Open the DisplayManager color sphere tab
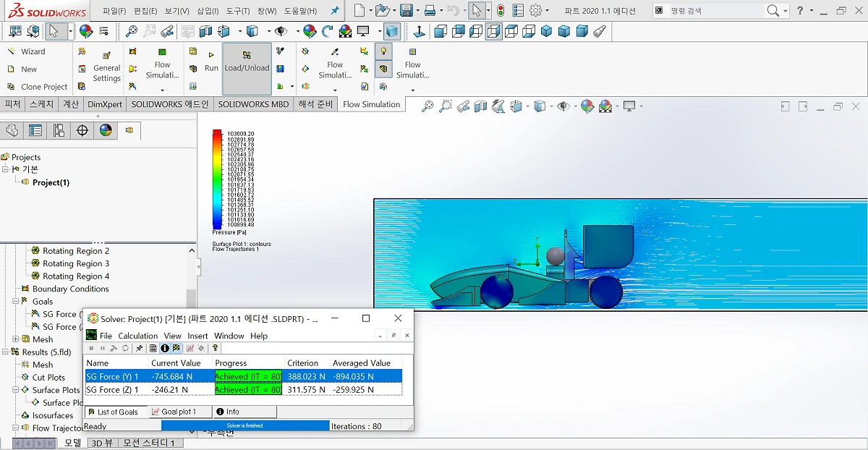 click(x=106, y=130)
